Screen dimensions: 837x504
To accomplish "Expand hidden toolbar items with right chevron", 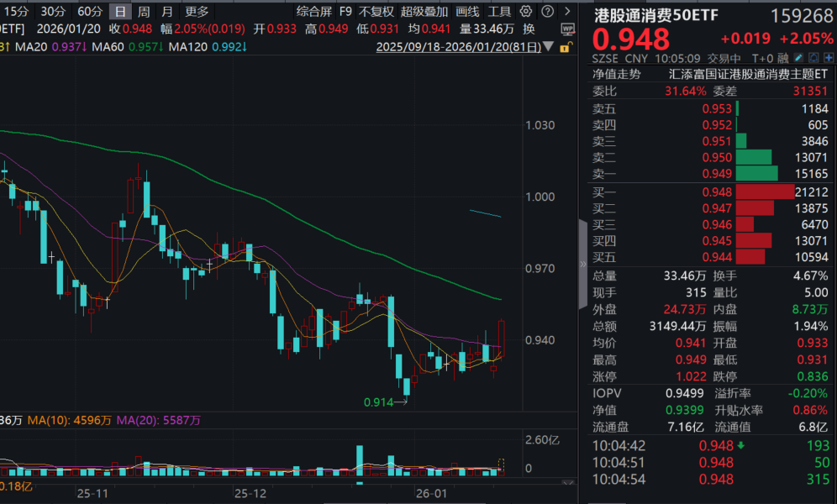I will tap(566, 12).
